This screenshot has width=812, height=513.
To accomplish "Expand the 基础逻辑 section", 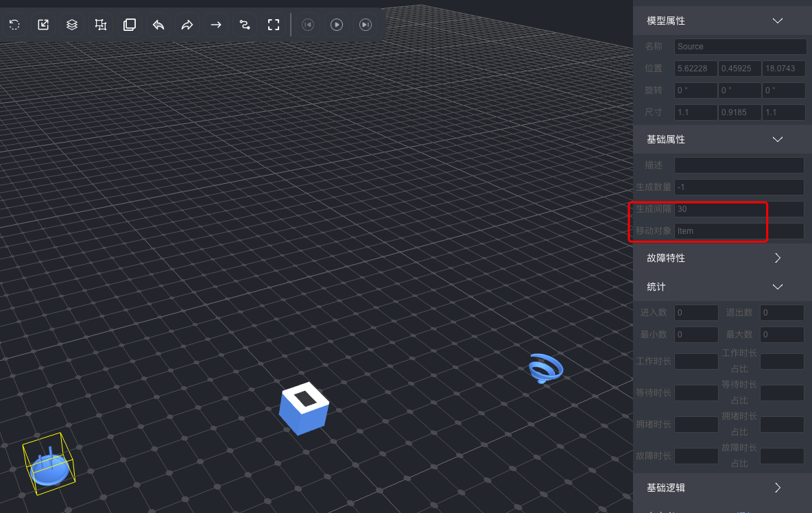I will coord(777,488).
